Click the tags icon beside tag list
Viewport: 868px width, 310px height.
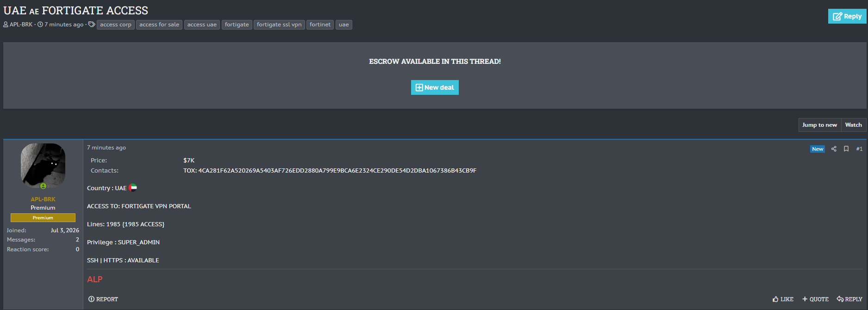pos(92,25)
